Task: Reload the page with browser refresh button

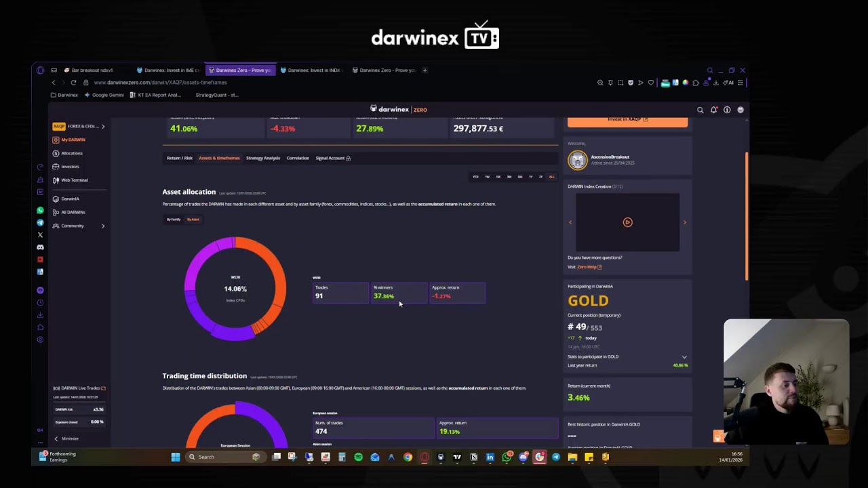Action: 73,83
